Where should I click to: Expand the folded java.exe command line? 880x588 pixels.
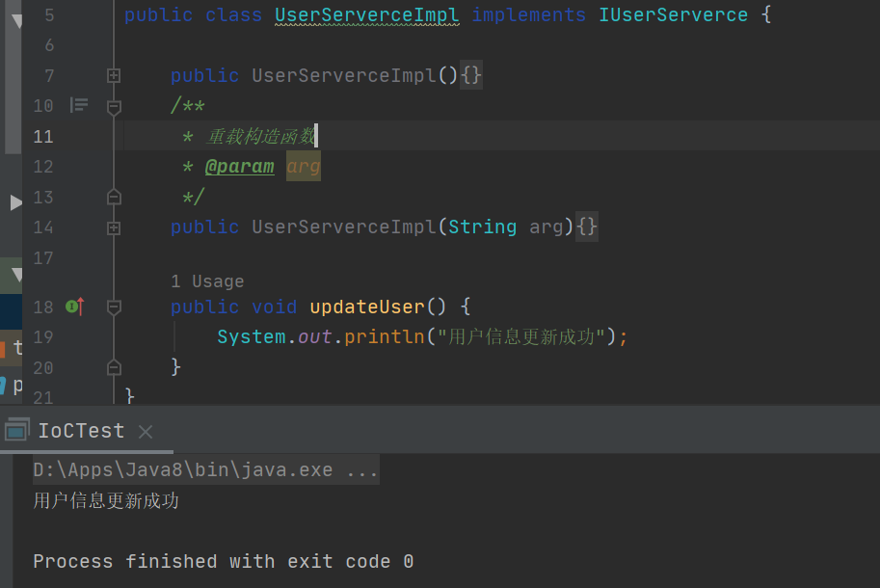click(205, 469)
